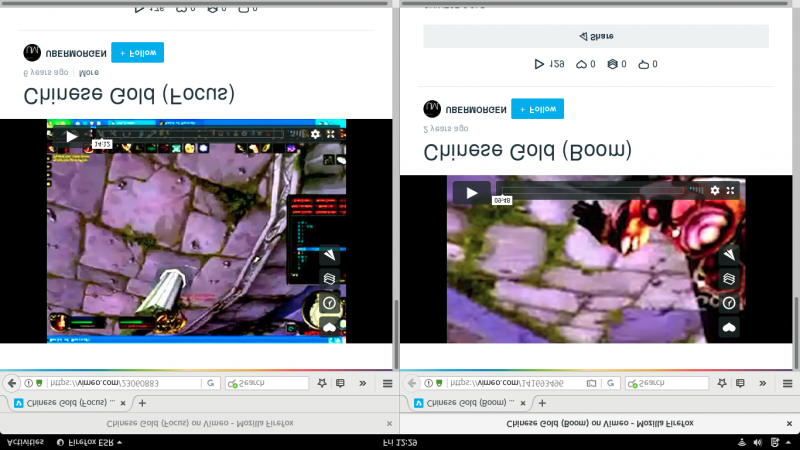Expand toolbar overflow chevron in Boom window
The width and height of the screenshot is (800, 450).
pyautogui.click(x=763, y=383)
